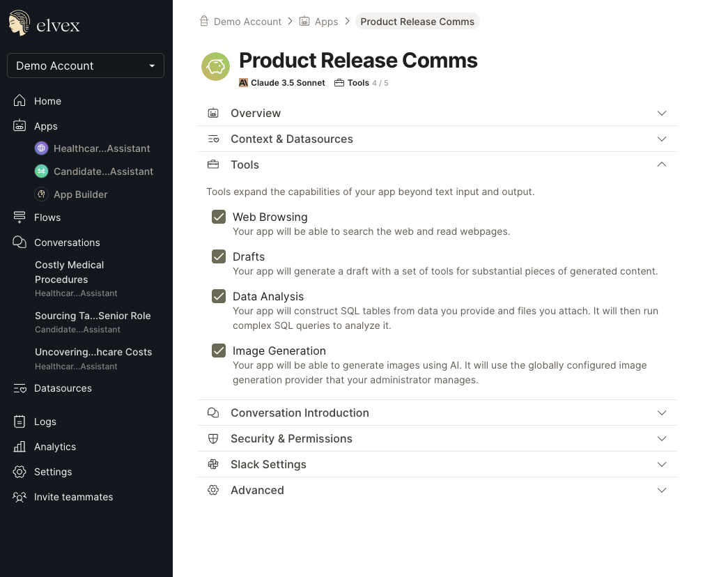The height and width of the screenshot is (577, 728).
Task: Open the Demo Account dropdown
Action: (x=86, y=66)
